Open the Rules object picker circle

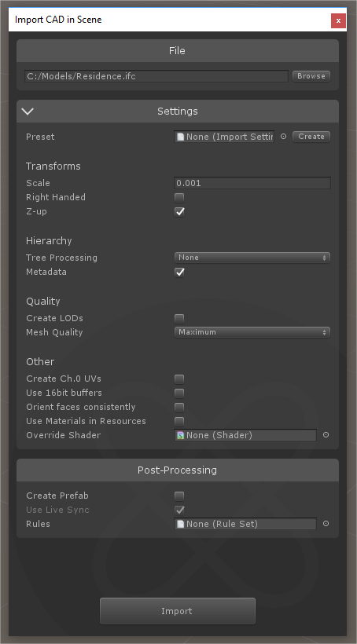326,523
